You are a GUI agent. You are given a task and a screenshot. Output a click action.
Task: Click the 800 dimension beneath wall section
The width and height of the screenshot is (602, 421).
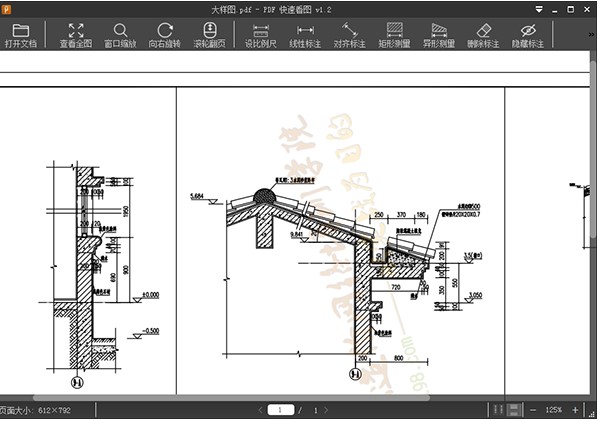tap(399, 358)
